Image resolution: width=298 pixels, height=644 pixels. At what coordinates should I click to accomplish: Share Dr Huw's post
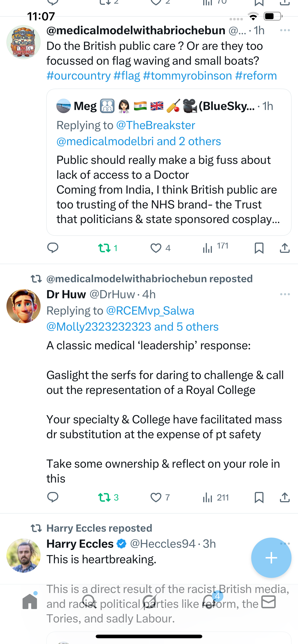285,497
